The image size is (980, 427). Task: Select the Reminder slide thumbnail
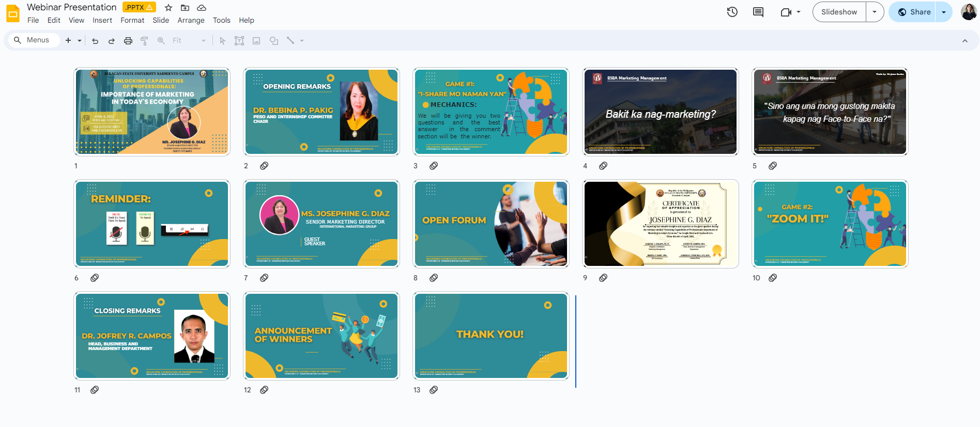pyautogui.click(x=152, y=224)
